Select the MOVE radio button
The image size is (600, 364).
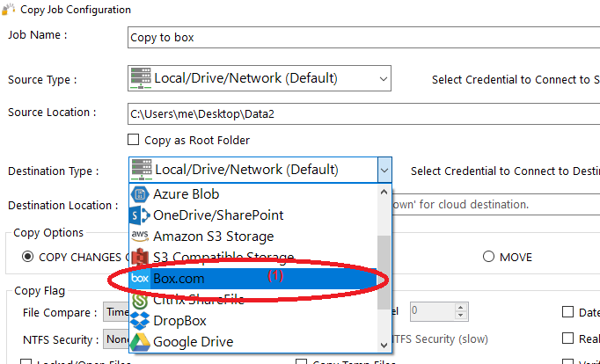(x=488, y=257)
